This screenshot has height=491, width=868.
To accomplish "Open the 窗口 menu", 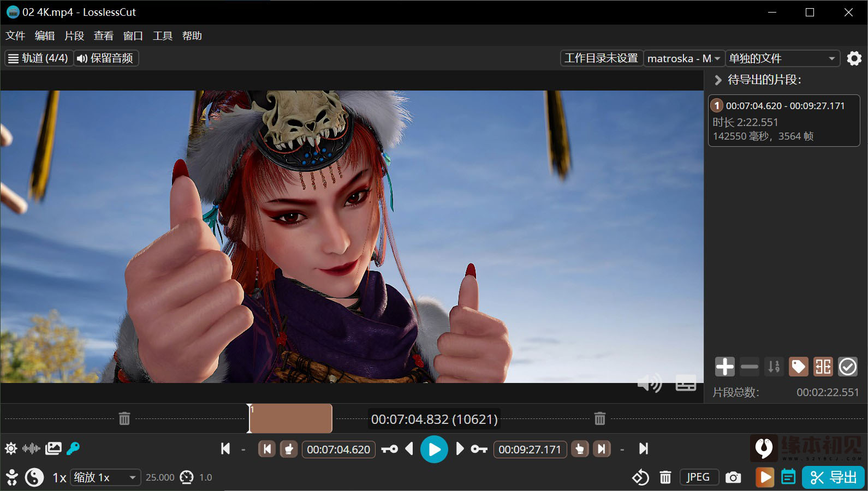I will [x=133, y=35].
